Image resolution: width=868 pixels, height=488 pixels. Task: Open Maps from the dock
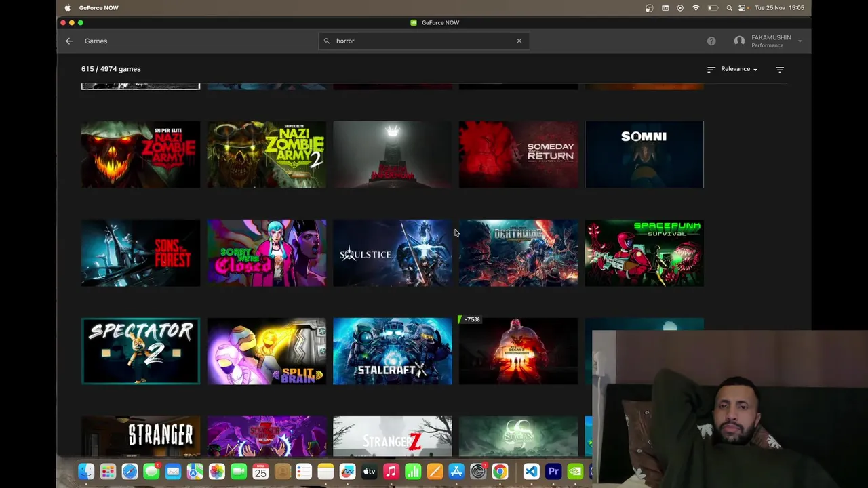(195, 472)
